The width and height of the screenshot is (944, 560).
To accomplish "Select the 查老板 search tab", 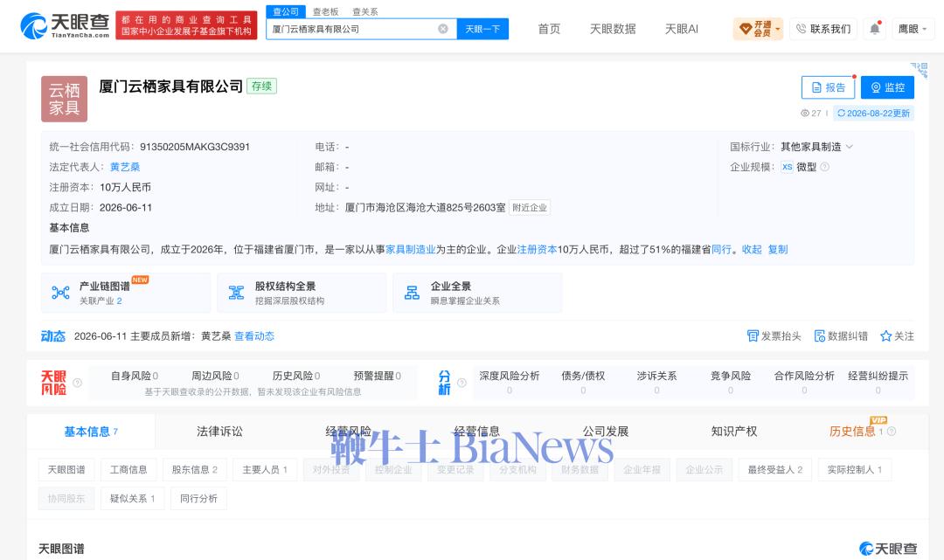I will point(326,11).
